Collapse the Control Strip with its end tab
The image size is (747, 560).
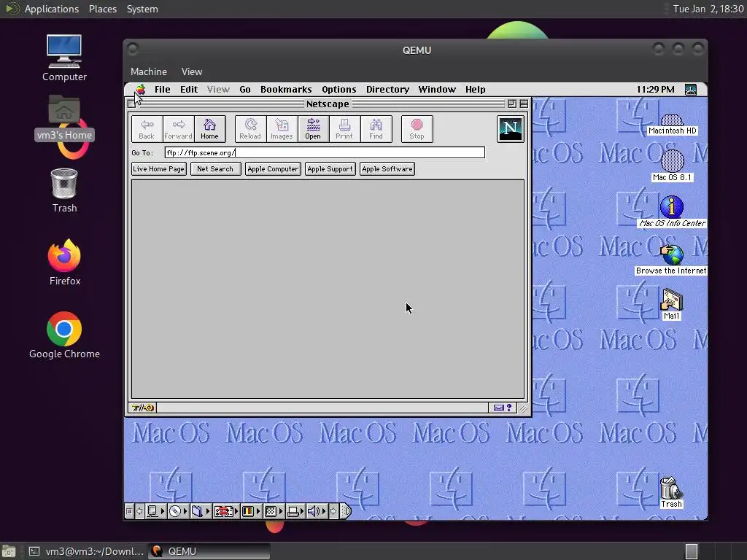click(347, 511)
